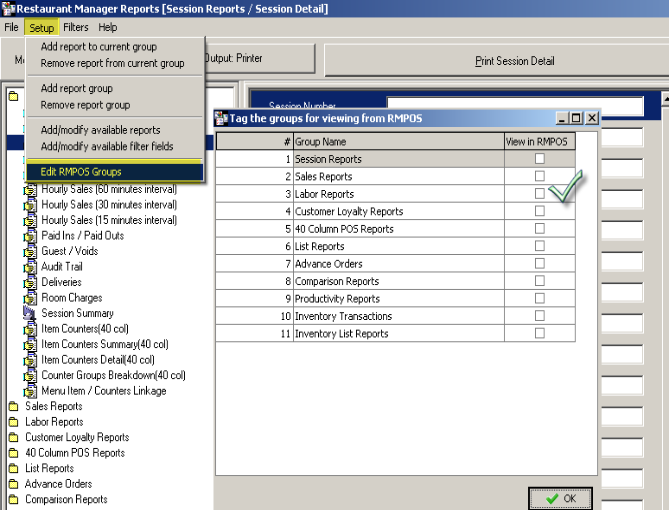Click the Guest / Voids report icon
669x510 pixels.
(30, 251)
